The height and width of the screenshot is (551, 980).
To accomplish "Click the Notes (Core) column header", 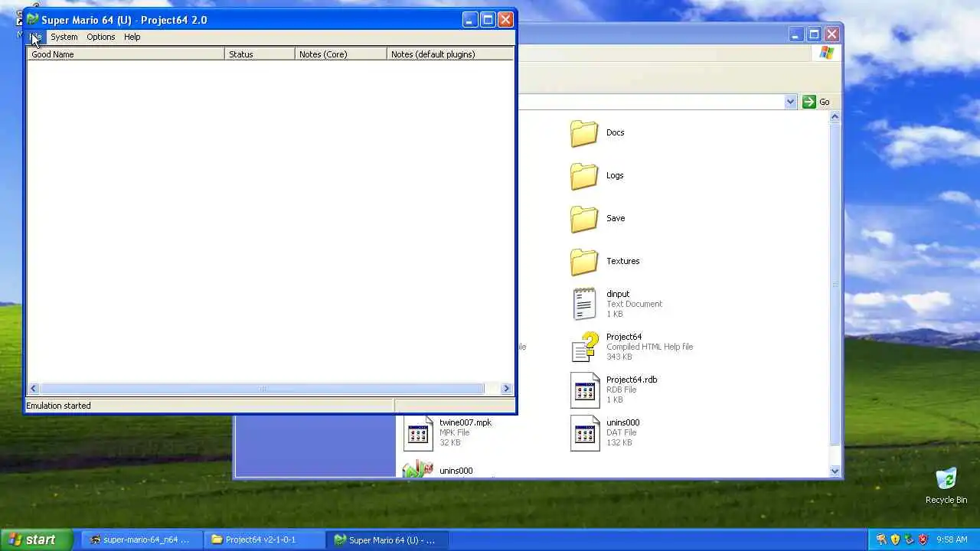I will 341,54.
